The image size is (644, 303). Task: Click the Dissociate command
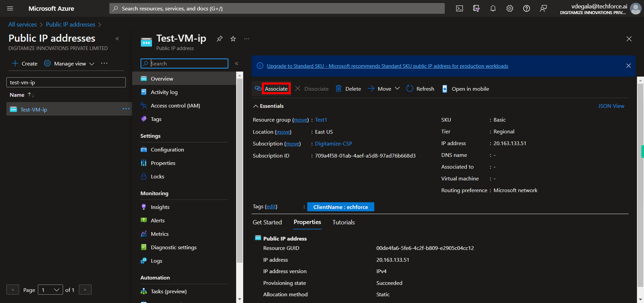312,89
